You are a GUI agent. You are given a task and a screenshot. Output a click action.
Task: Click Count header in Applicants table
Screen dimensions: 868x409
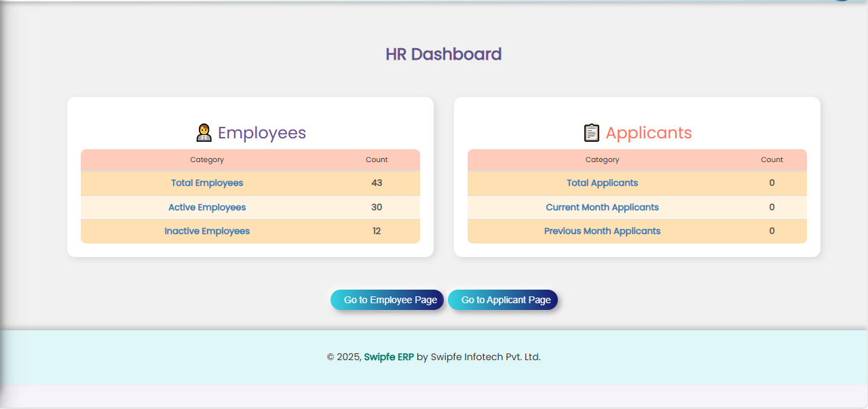coord(772,160)
